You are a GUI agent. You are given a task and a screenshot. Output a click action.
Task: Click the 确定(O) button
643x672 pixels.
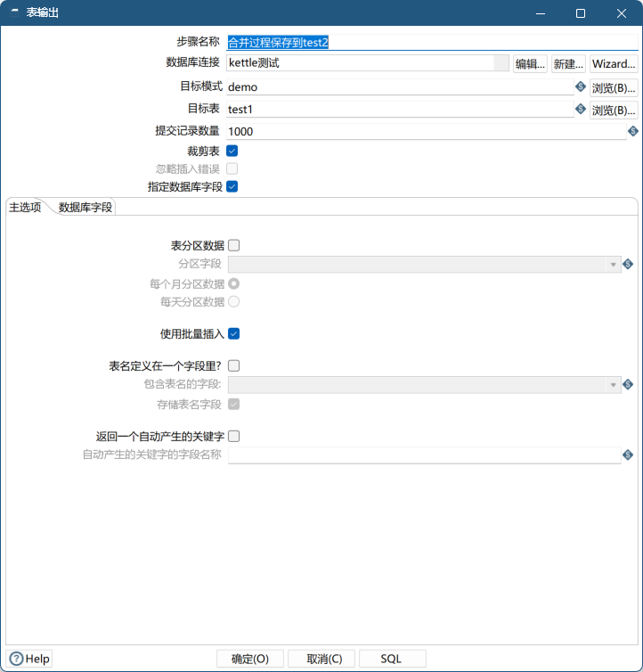click(250, 659)
